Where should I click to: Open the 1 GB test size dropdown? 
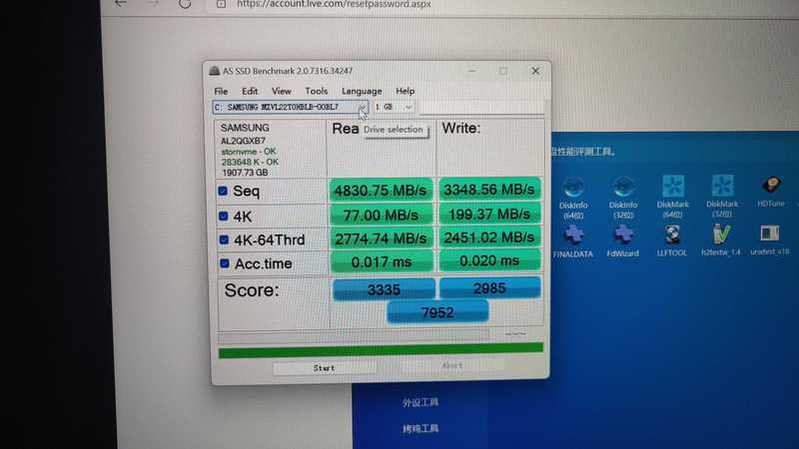click(393, 107)
